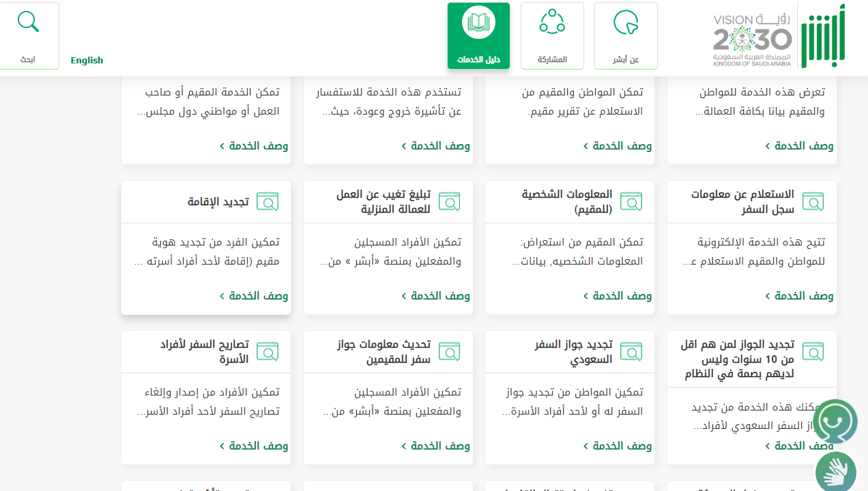This screenshot has height=491, width=868.
Task: Open the المشاركة menu item
Action: click(552, 35)
